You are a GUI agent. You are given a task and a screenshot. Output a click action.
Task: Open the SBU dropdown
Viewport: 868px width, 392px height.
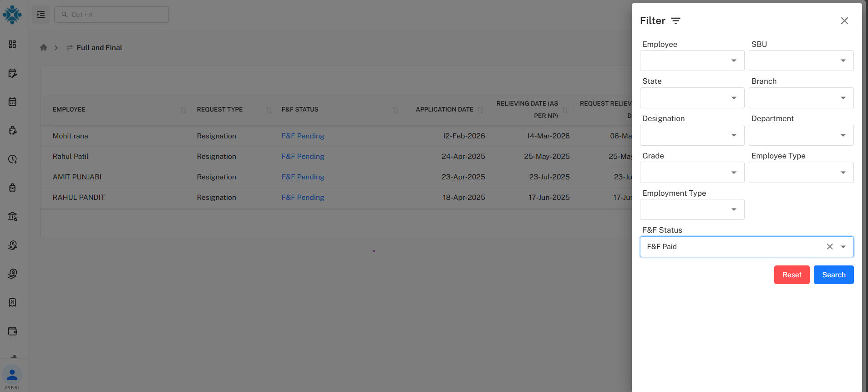point(801,61)
